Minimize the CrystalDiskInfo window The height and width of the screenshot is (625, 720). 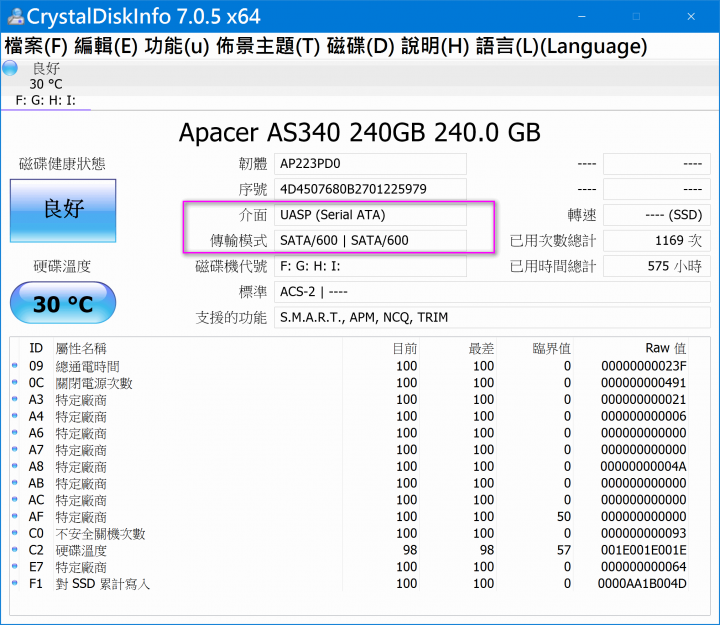(582, 17)
